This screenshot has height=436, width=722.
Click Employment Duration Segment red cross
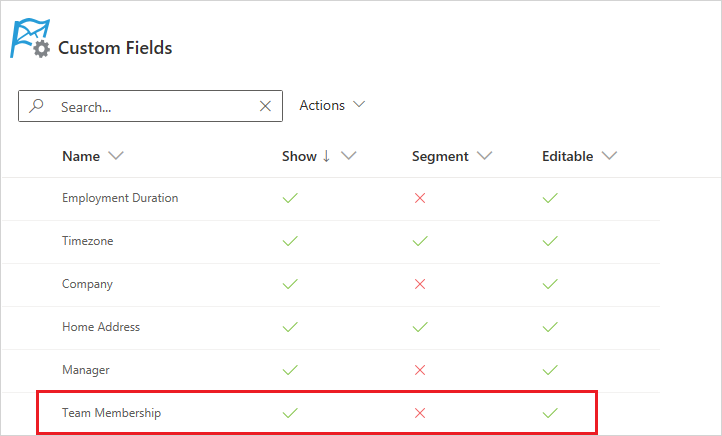pos(420,198)
